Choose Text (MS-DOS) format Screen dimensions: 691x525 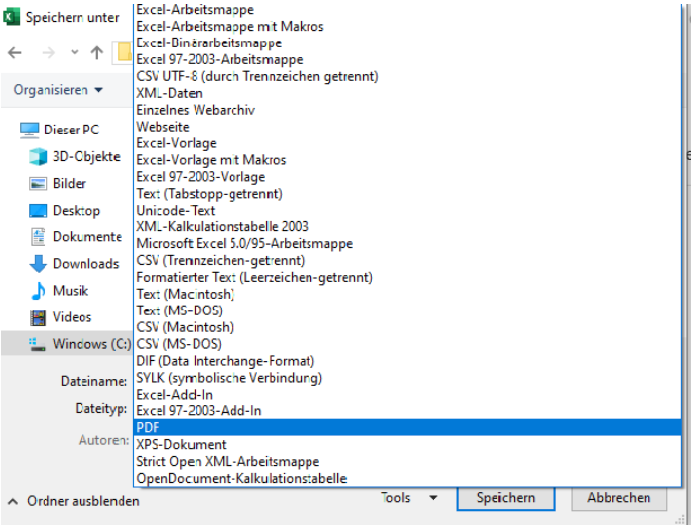click(407, 310)
